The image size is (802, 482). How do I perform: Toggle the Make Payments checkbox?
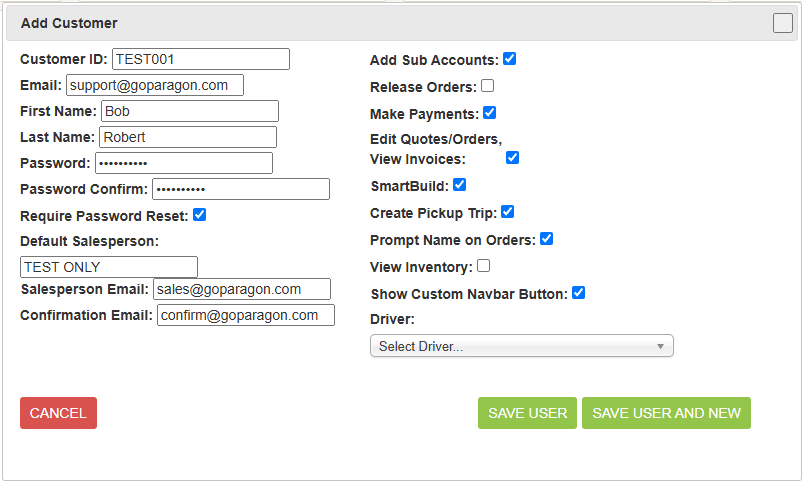click(489, 113)
